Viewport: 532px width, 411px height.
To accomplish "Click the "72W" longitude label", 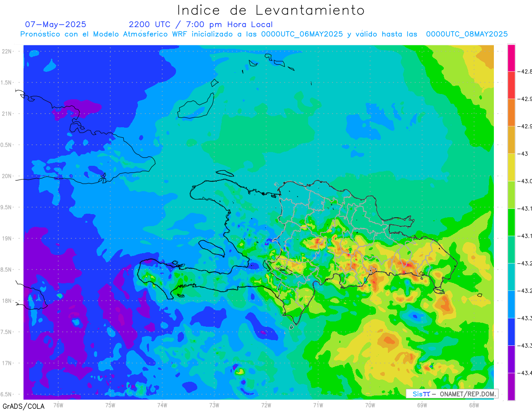I will tap(266, 405).
